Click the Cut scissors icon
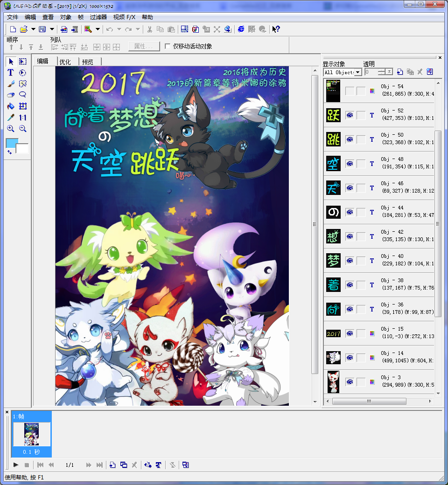 (x=149, y=29)
